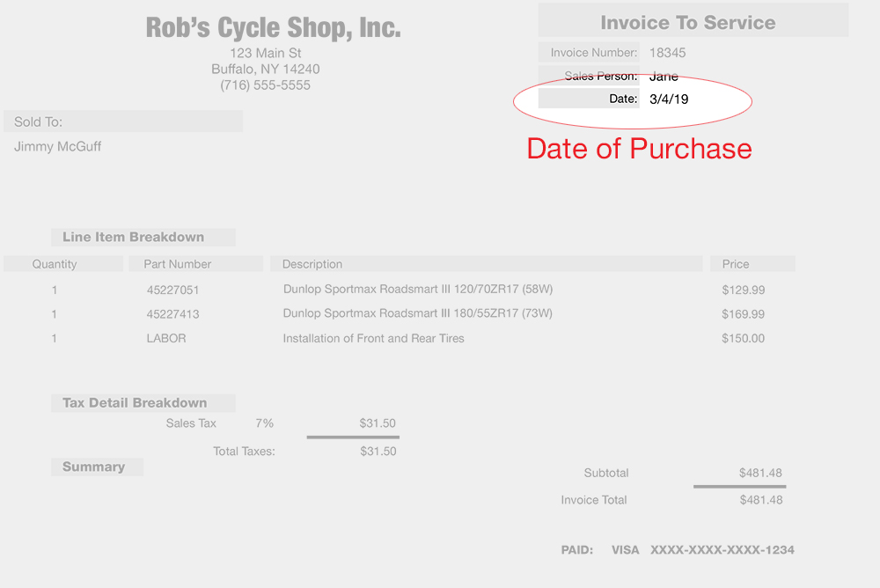Click the 180/55ZR17 tire description
The height and width of the screenshot is (588, 880).
click(x=417, y=313)
